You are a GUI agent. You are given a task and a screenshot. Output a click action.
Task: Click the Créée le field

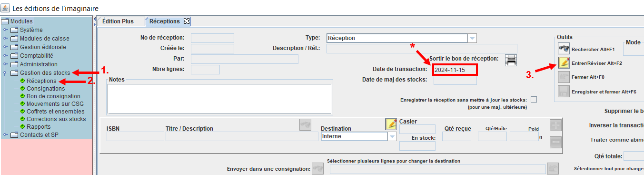pyautogui.click(x=212, y=48)
